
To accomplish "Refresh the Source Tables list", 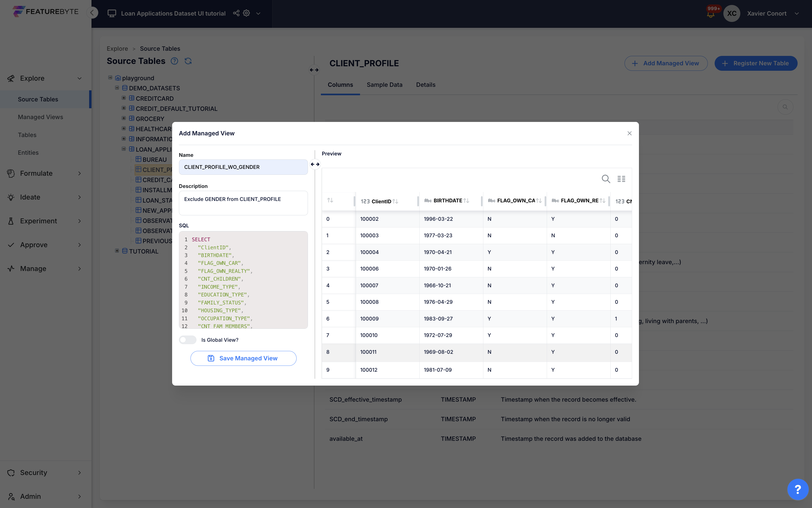I will pyautogui.click(x=188, y=61).
